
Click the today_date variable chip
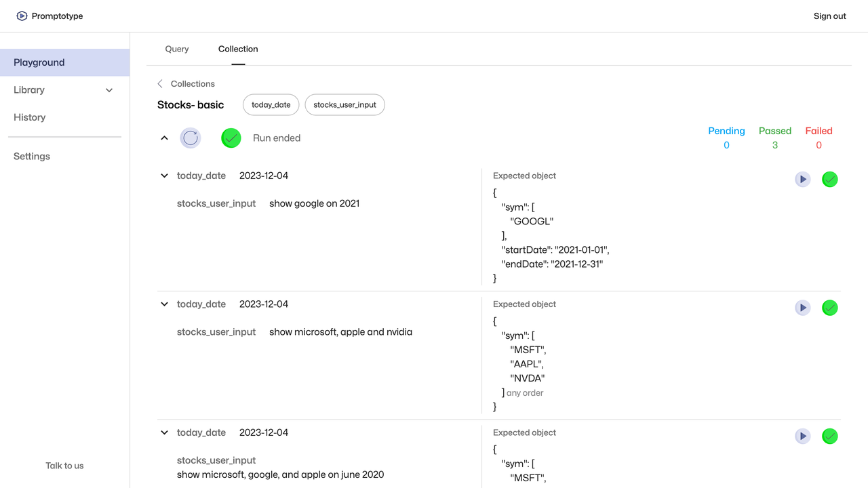coord(271,105)
